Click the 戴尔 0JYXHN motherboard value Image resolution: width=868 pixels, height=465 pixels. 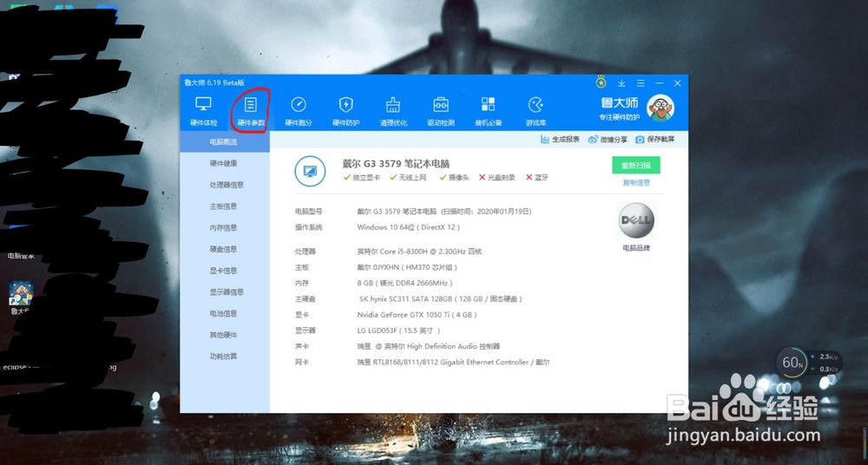[407, 267]
